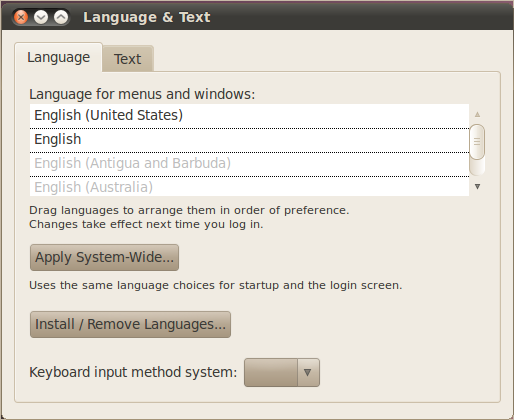The height and width of the screenshot is (420, 514).
Task: Click the scrollbar up arrow in the language list
Action: point(477,115)
